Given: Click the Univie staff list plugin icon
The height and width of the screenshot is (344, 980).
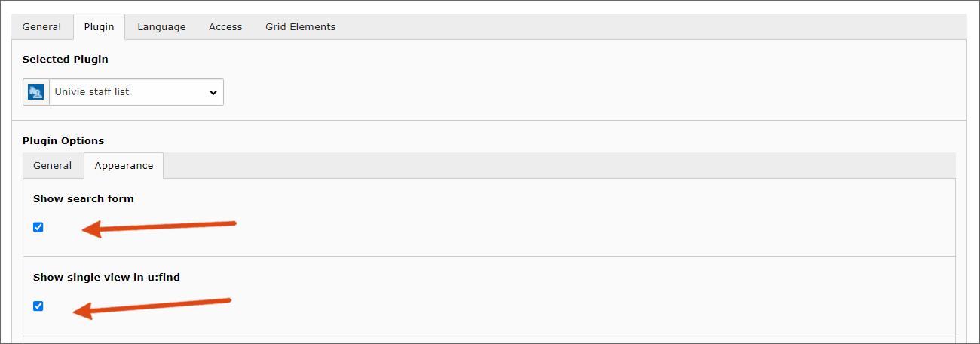Looking at the screenshot, I should tap(35, 92).
